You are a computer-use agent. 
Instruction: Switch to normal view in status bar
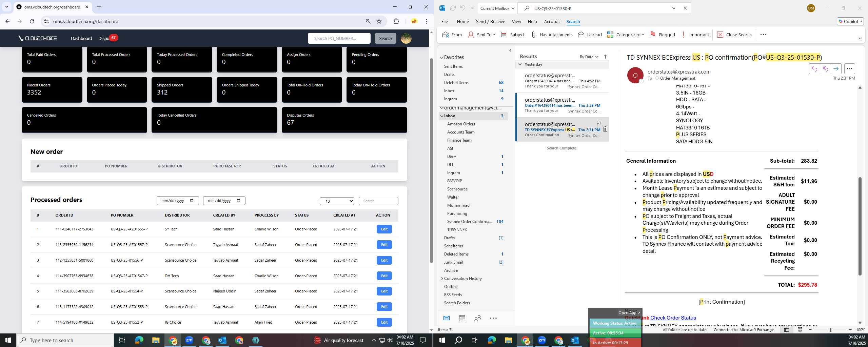787,330
